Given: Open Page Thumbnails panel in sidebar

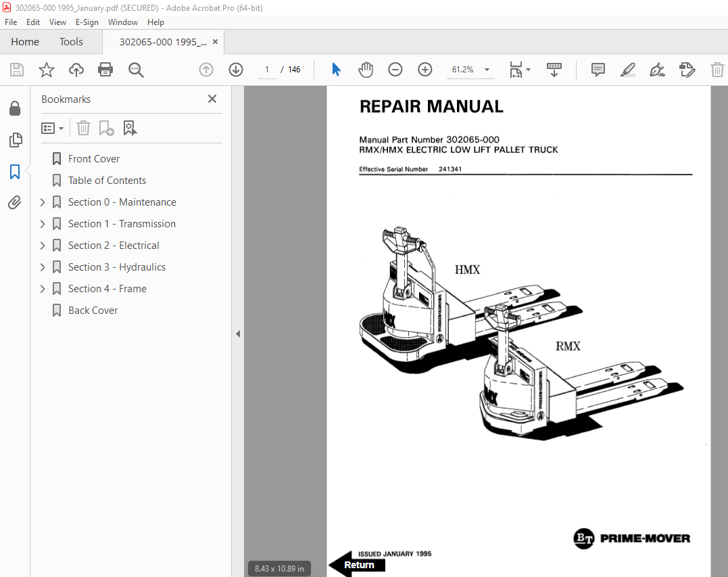Looking at the screenshot, I should click(x=15, y=140).
